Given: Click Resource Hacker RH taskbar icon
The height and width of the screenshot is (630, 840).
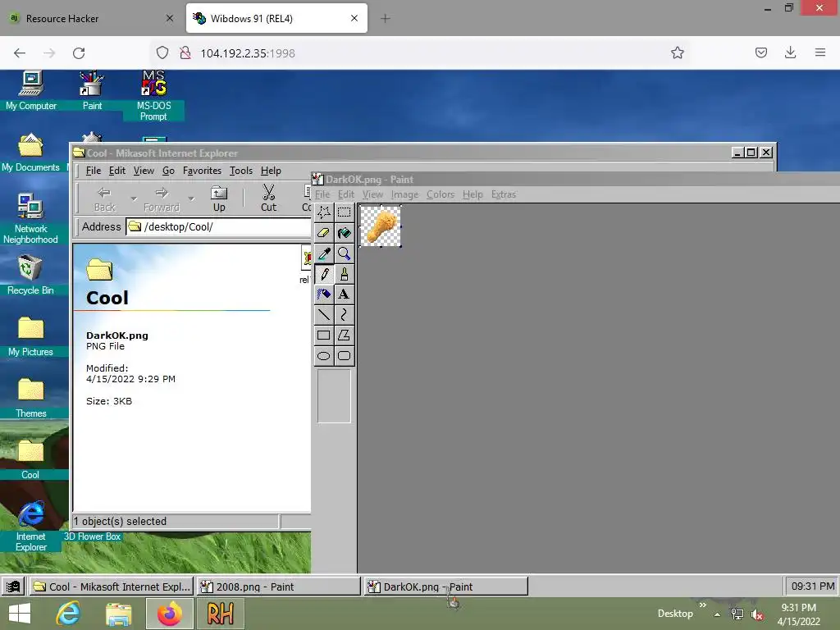Looking at the screenshot, I should 220,614.
